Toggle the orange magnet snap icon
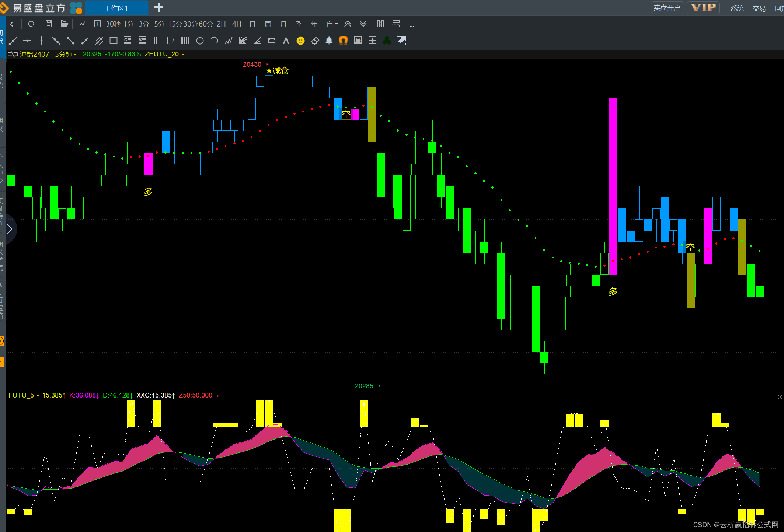This screenshot has height=532, width=784. (343, 41)
